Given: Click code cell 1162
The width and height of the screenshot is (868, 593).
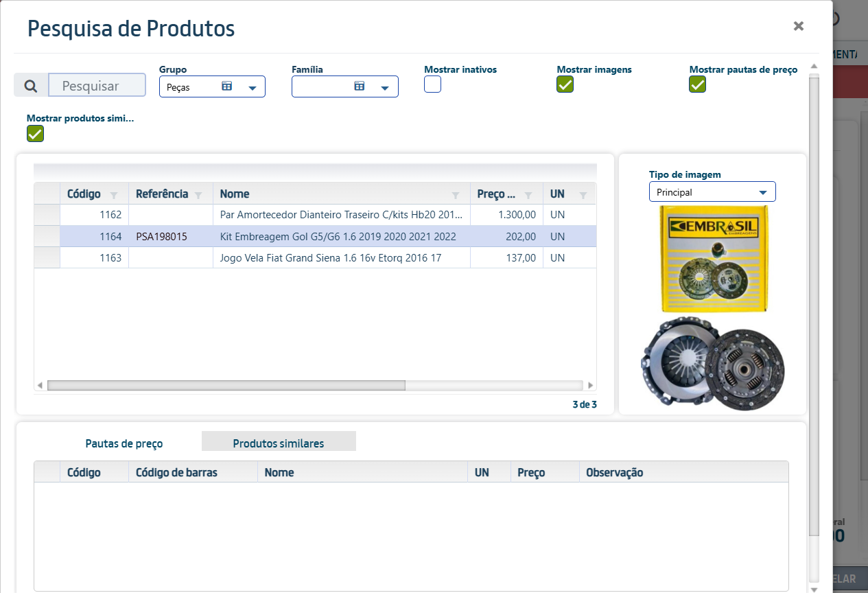Looking at the screenshot, I should 94,215.
